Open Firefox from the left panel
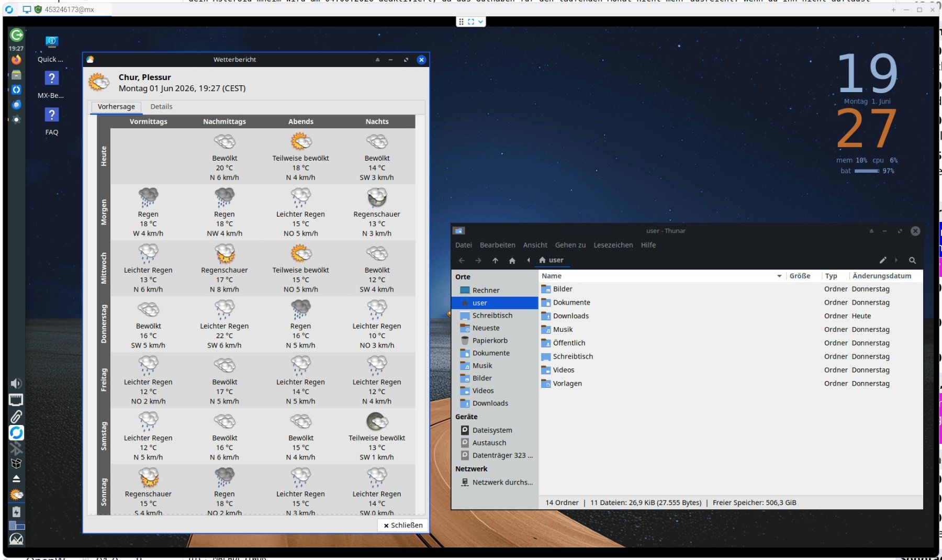This screenshot has height=560, width=942. click(16, 60)
